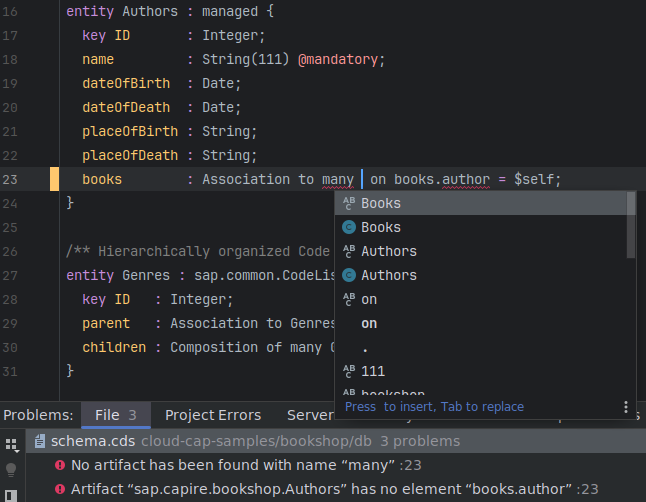
Task: Click error icon beside 'Artifact sap.capire' message
Action: (60, 489)
